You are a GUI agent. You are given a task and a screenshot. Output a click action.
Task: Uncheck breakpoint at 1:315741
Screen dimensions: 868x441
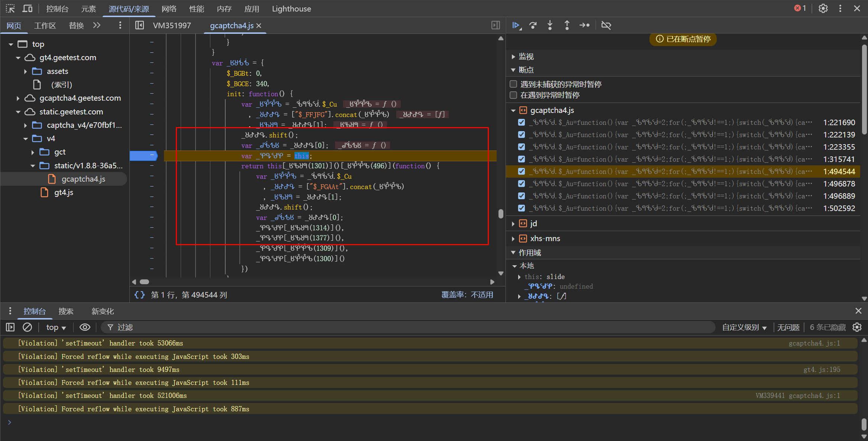click(521, 159)
